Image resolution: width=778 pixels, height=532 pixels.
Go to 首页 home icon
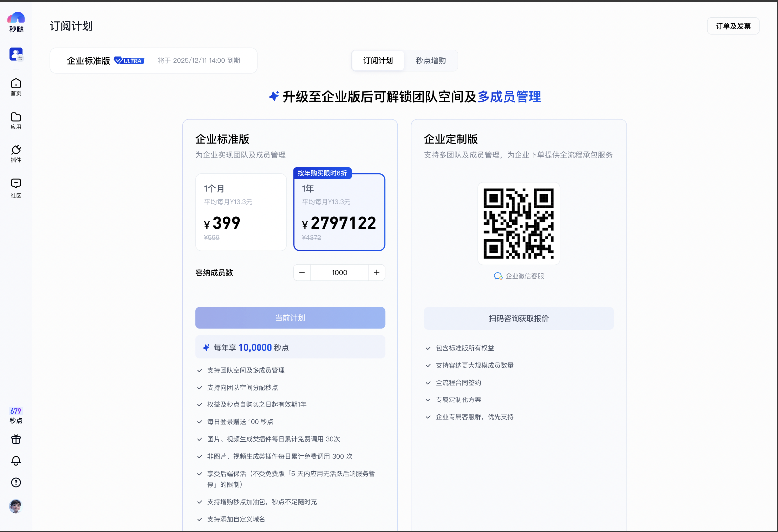[16, 86]
